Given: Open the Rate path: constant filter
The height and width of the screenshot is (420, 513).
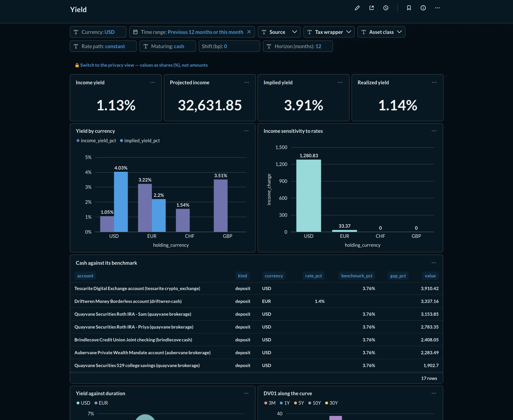Looking at the screenshot, I should click(103, 46).
